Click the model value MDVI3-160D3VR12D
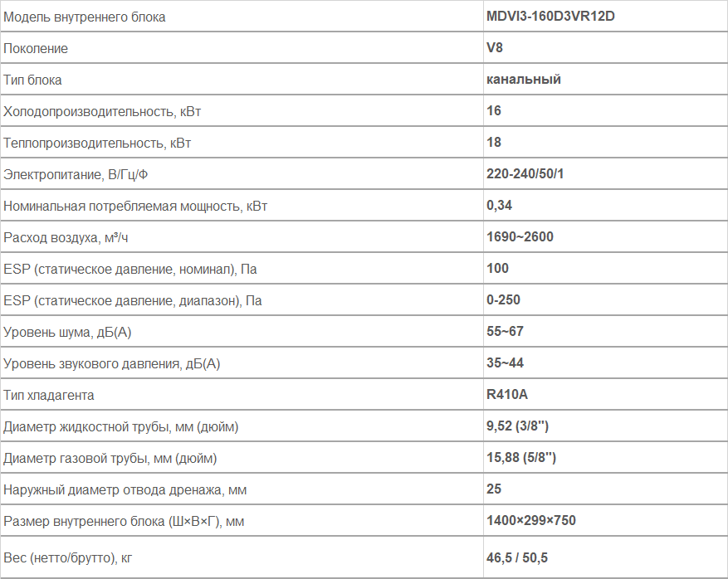Viewport: 728px width, 579px height. [550, 17]
